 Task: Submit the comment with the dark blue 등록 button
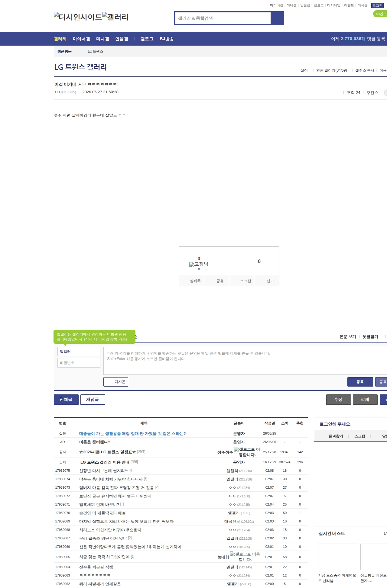[360, 382]
